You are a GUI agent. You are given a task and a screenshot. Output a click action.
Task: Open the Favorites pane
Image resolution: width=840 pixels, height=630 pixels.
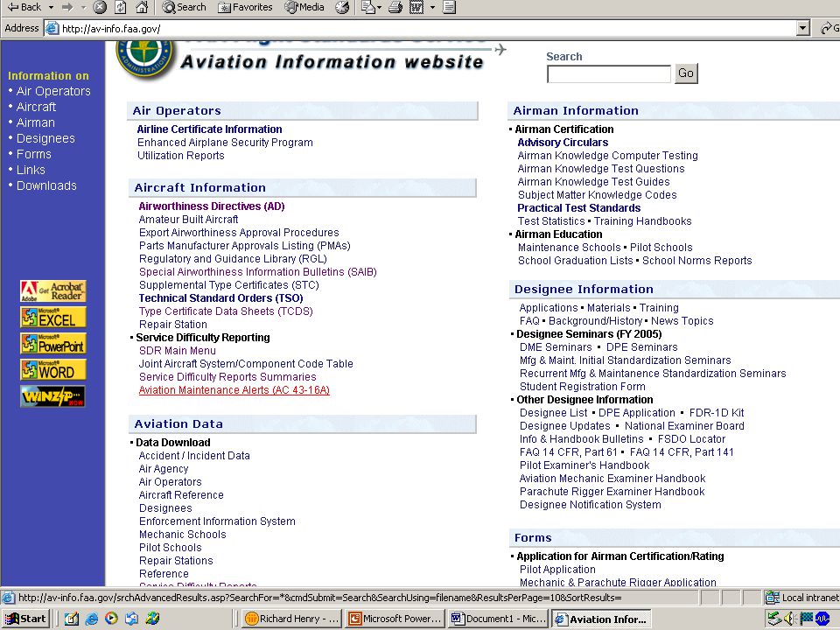pyautogui.click(x=245, y=7)
